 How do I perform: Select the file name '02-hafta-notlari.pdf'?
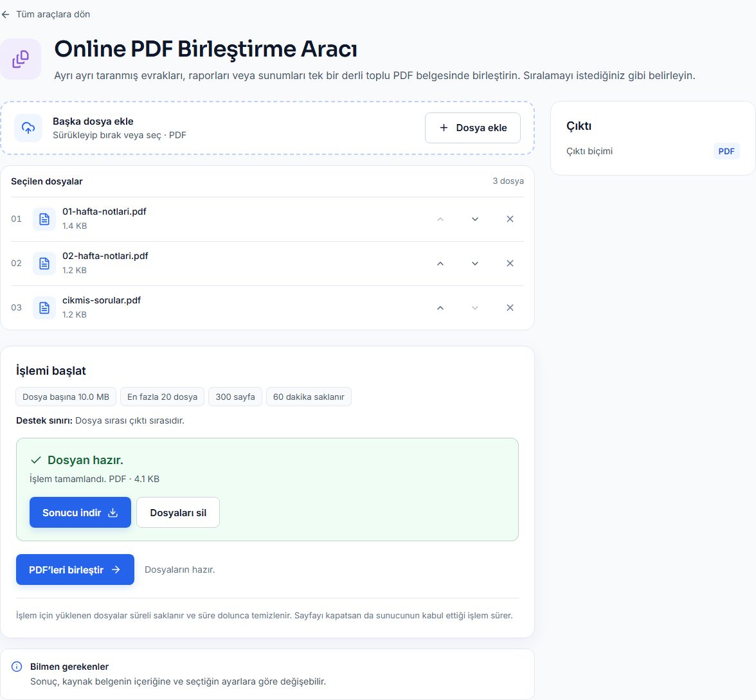(x=105, y=256)
